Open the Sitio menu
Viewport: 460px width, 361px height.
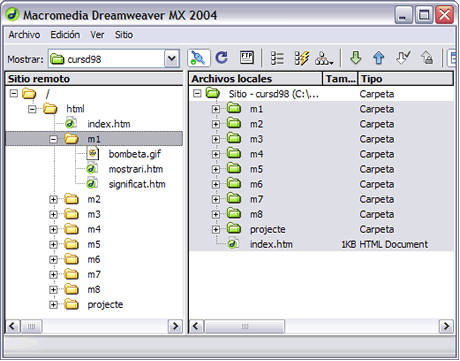pos(124,35)
